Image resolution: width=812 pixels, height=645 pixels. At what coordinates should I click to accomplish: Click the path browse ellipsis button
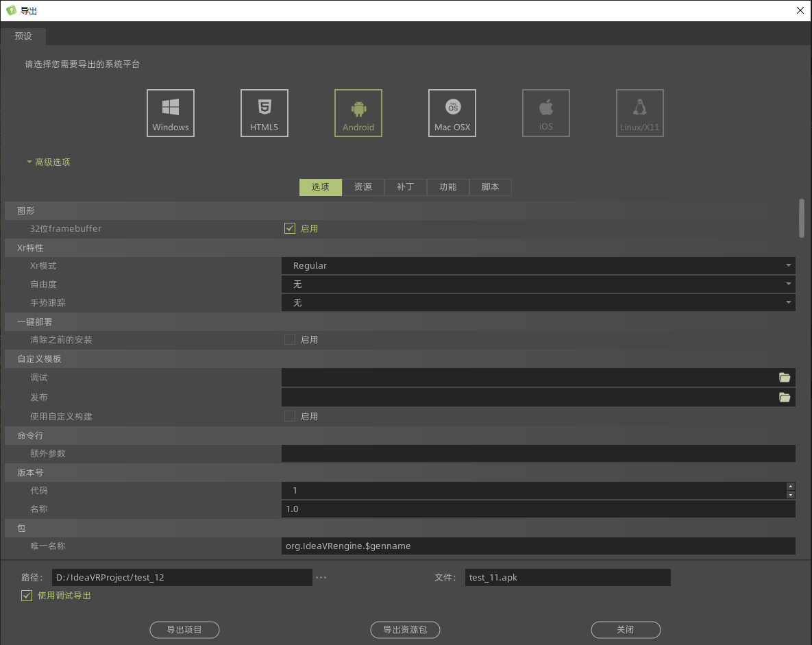pyautogui.click(x=321, y=578)
